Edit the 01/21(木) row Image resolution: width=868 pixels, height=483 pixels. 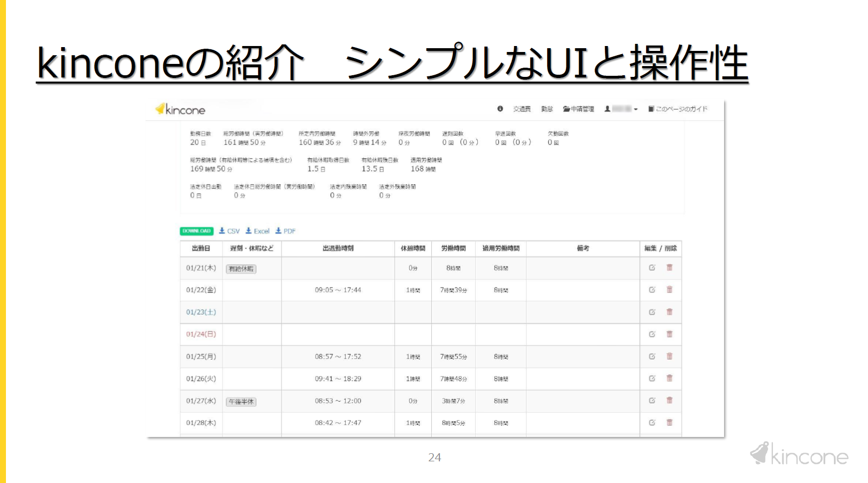tap(652, 267)
